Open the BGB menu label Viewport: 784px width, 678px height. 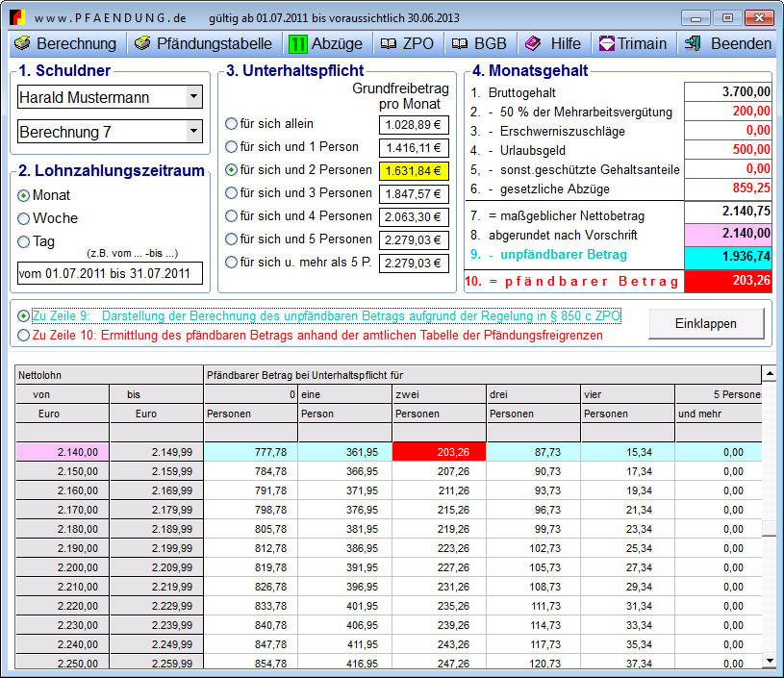pos(490,43)
